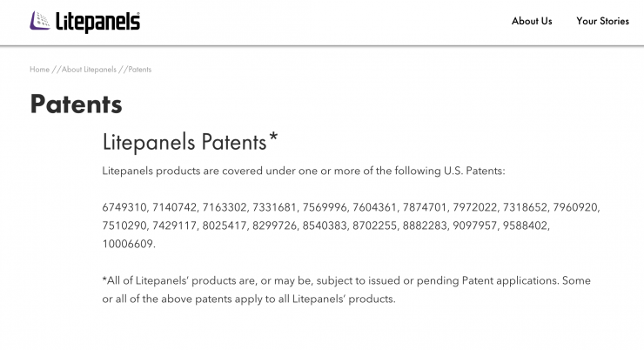Click patent number 8882283
The height and width of the screenshot is (350, 644).
point(426,225)
